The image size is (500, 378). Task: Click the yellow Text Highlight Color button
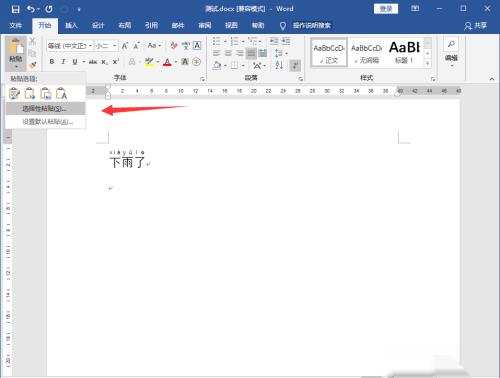coord(149,62)
